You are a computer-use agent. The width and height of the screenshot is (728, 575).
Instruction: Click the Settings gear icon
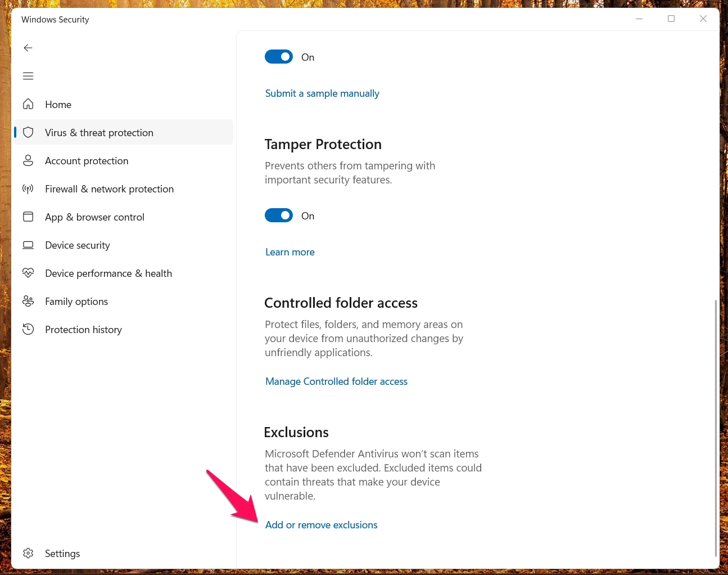pos(28,553)
